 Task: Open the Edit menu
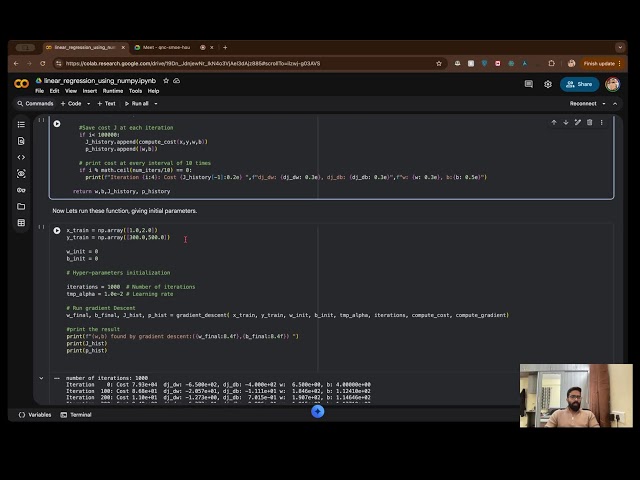55,91
